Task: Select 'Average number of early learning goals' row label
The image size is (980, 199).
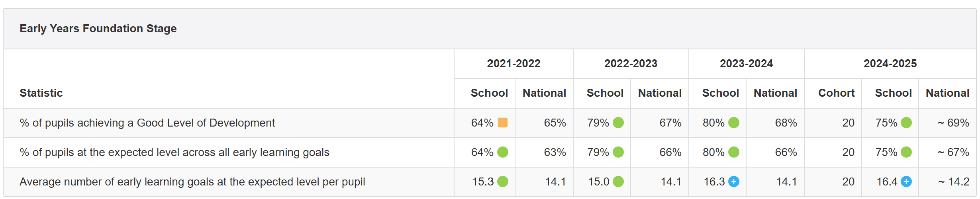Action: 192,182
